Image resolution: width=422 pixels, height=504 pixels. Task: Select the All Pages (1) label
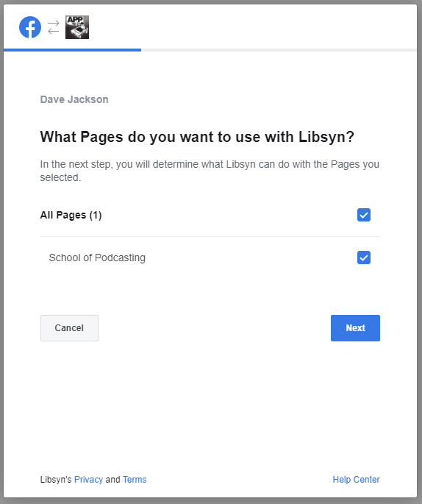[71, 215]
